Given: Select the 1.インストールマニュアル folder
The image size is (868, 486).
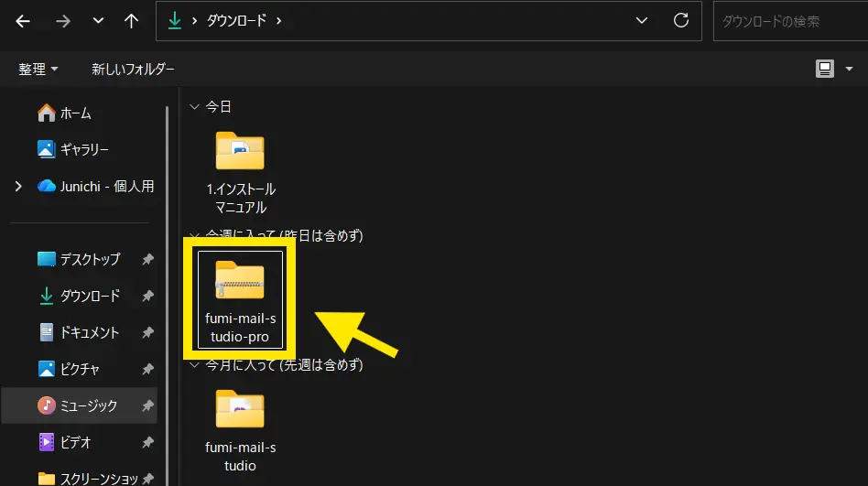Looking at the screenshot, I should (240, 171).
